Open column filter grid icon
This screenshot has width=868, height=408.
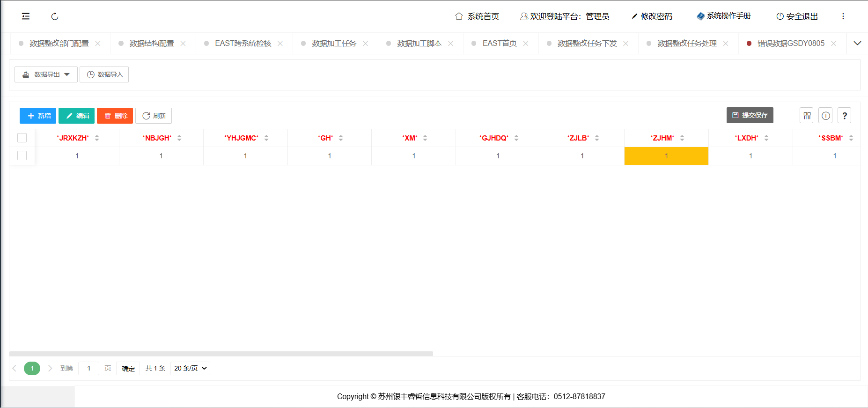[807, 116]
